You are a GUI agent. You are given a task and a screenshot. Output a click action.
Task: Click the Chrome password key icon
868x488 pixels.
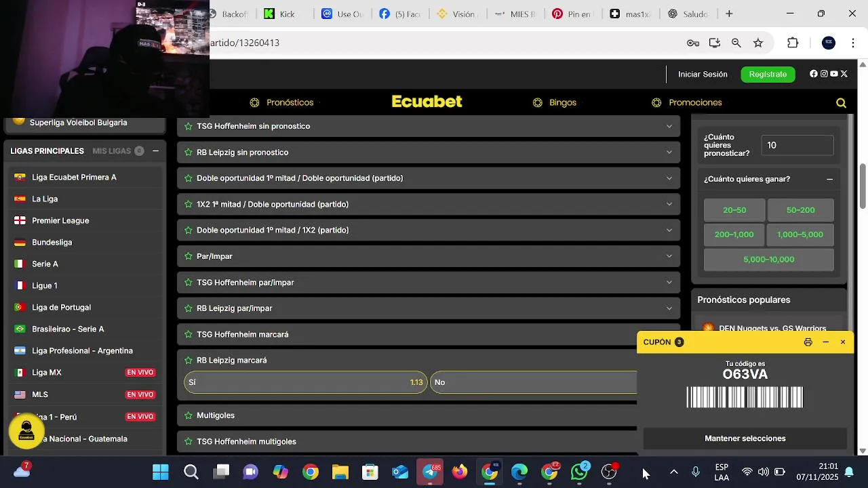click(x=693, y=43)
